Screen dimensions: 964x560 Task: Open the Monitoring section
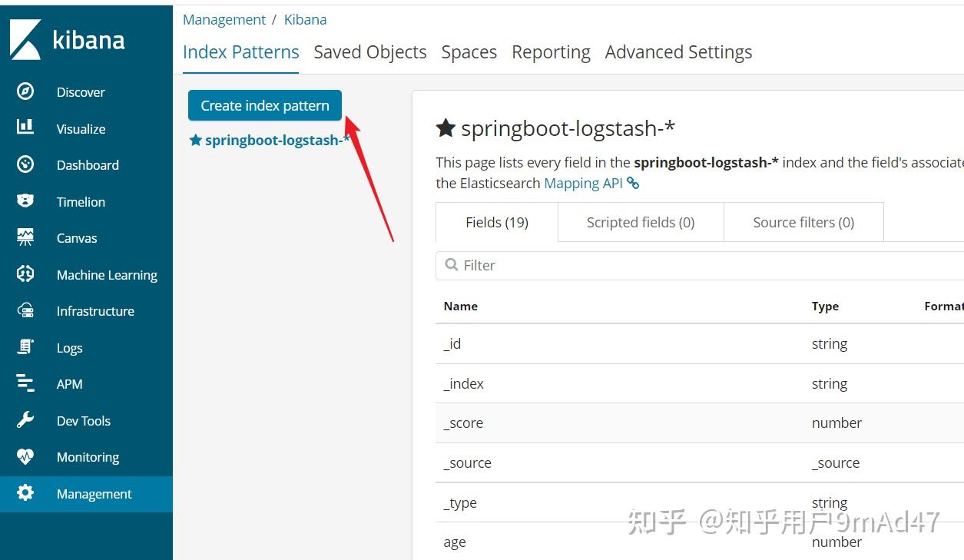tap(88, 456)
